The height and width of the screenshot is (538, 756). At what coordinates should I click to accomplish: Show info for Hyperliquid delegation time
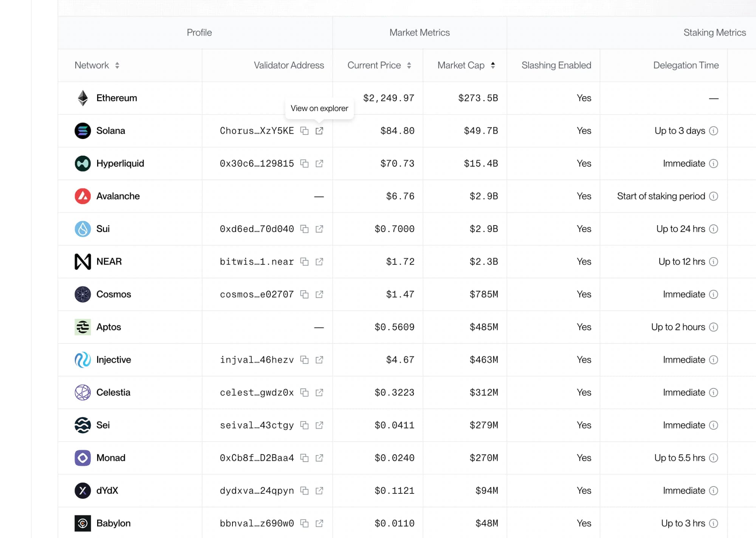(x=714, y=164)
